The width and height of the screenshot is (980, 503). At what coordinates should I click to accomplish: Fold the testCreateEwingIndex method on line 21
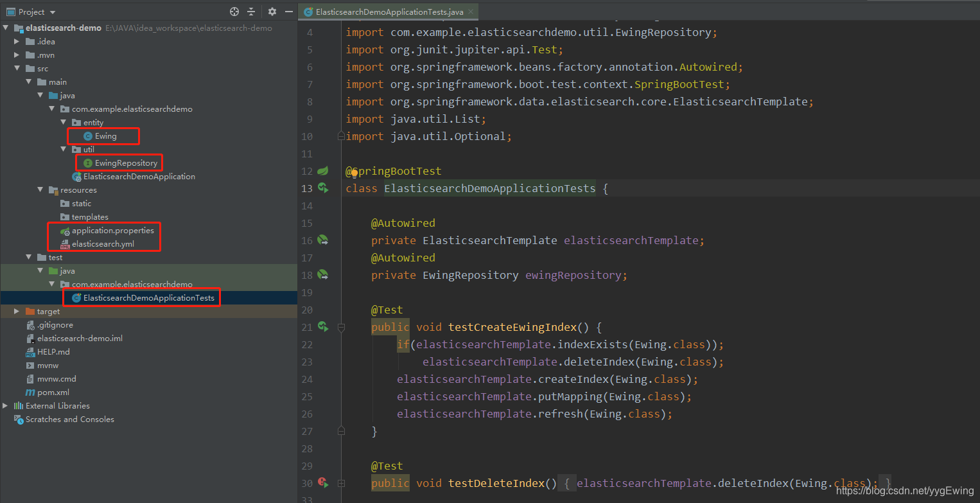(x=341, y=328)
